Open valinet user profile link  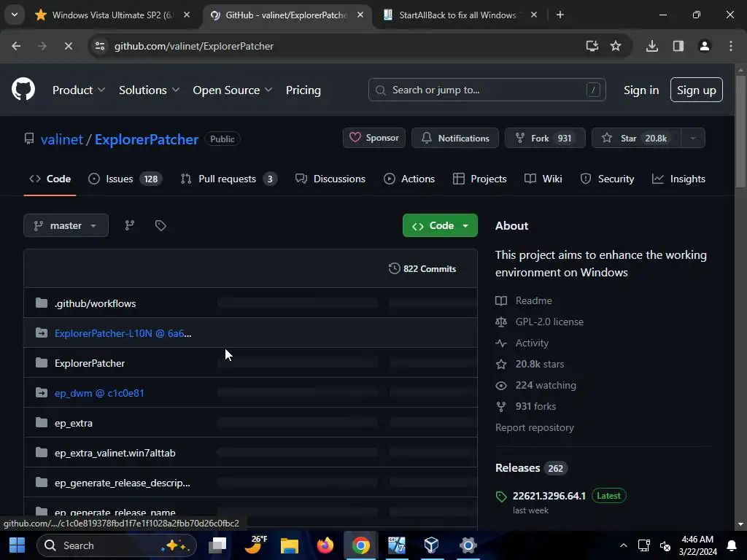62,139
